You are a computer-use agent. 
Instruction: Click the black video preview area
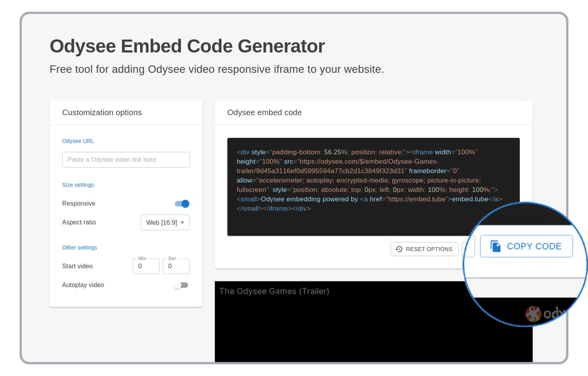pyautogui.click(x=343, y=328)
